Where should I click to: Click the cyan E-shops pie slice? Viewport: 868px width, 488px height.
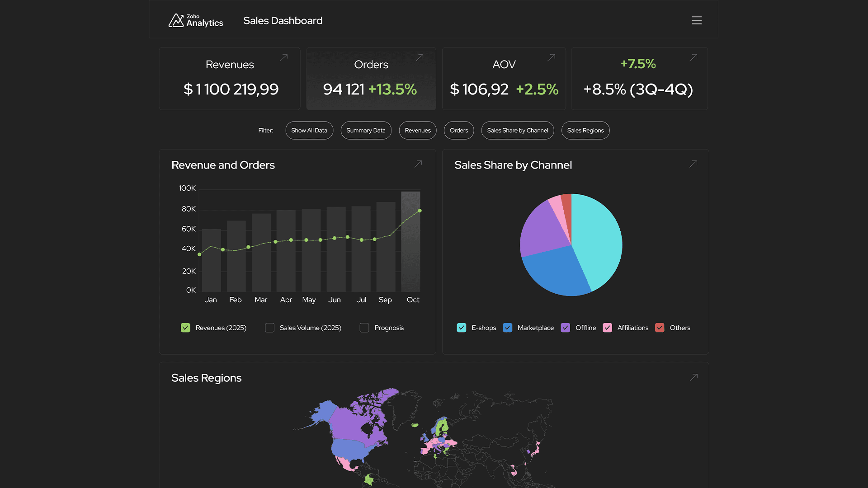point(597,239)
